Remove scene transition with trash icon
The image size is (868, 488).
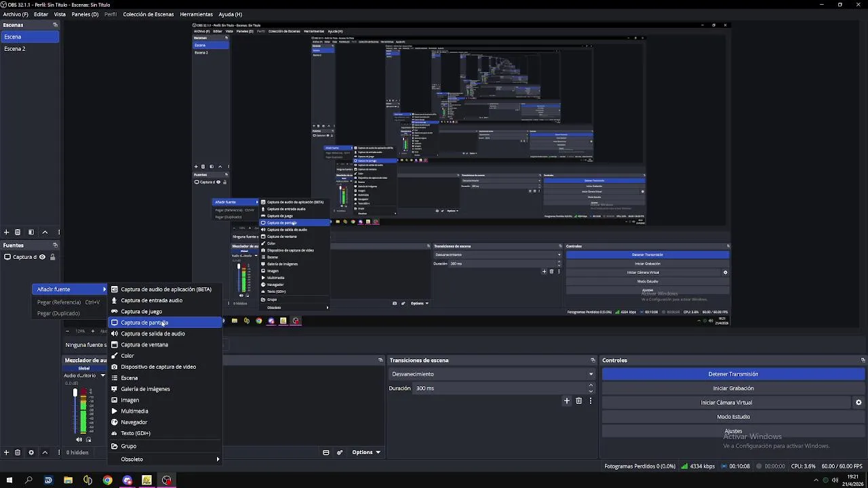coord(578,401)
